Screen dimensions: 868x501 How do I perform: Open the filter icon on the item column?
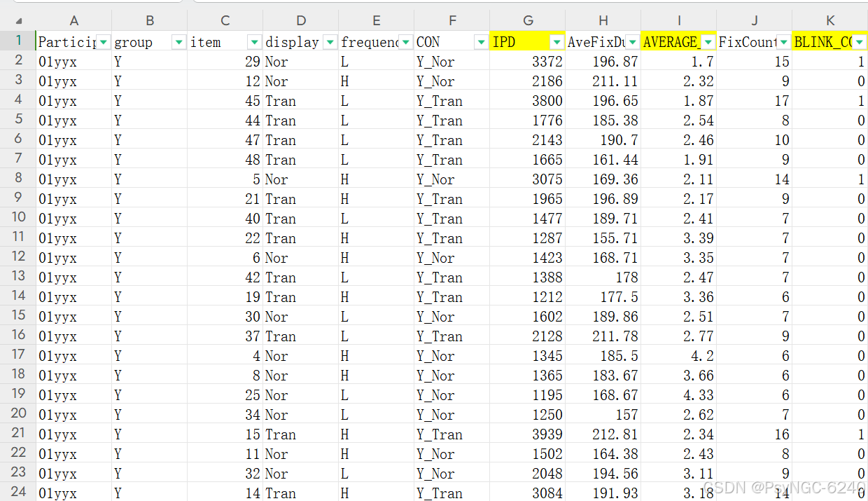[x=254, y=41]
